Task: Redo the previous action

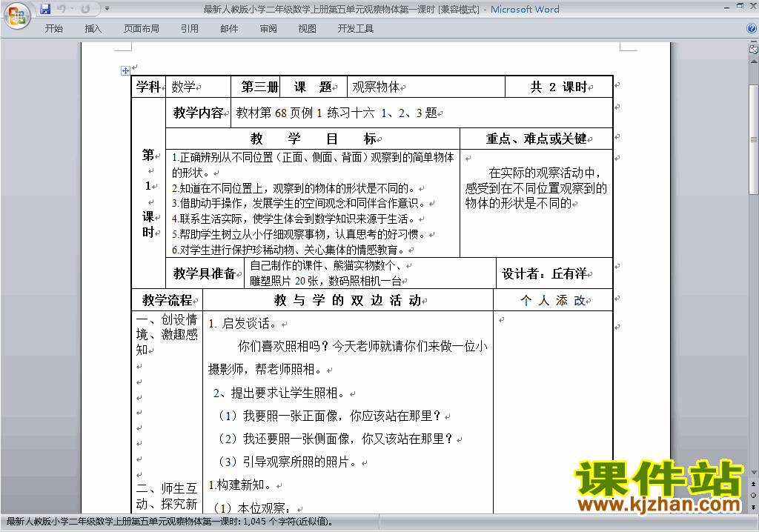Action: (x=86, y=9)
